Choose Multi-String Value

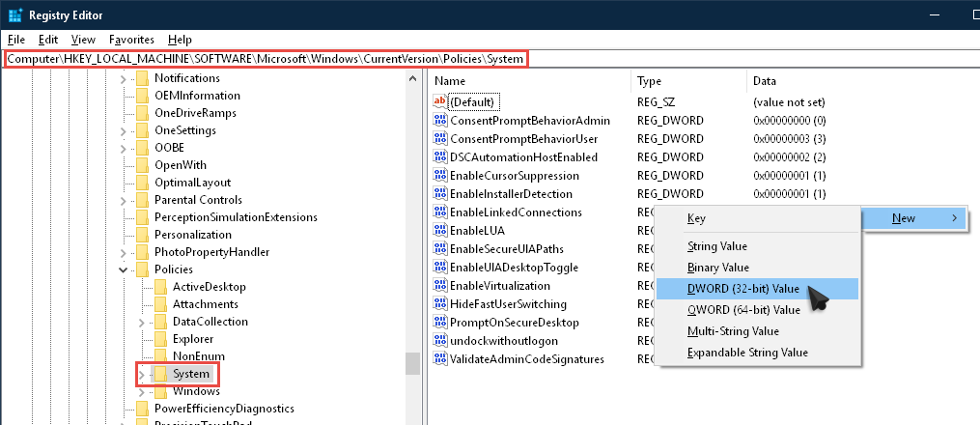click(x=757, y=331)
